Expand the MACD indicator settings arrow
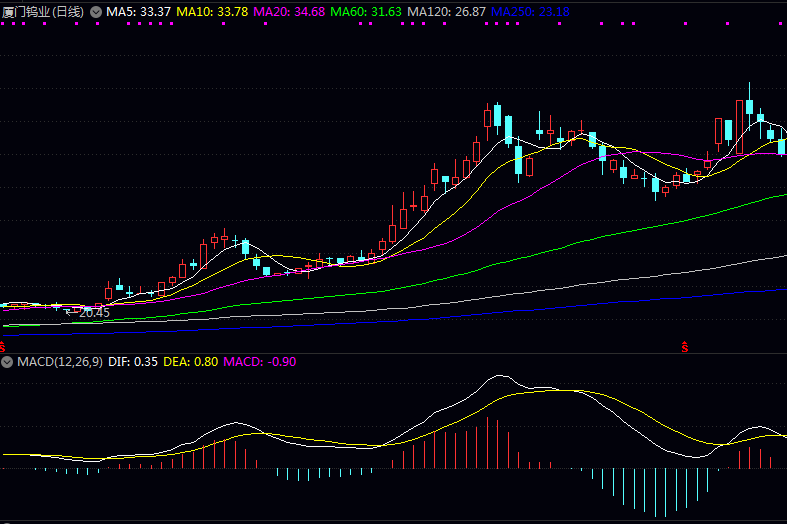The height and width of the screenshot is (524, 787). click(x=8, y=361)
